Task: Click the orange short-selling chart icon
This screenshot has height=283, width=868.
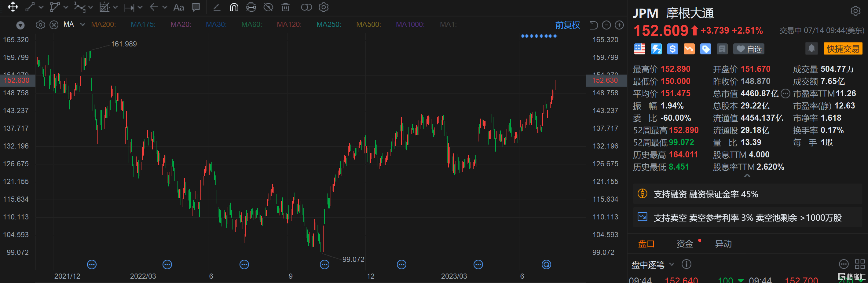Action: point(689,49)
